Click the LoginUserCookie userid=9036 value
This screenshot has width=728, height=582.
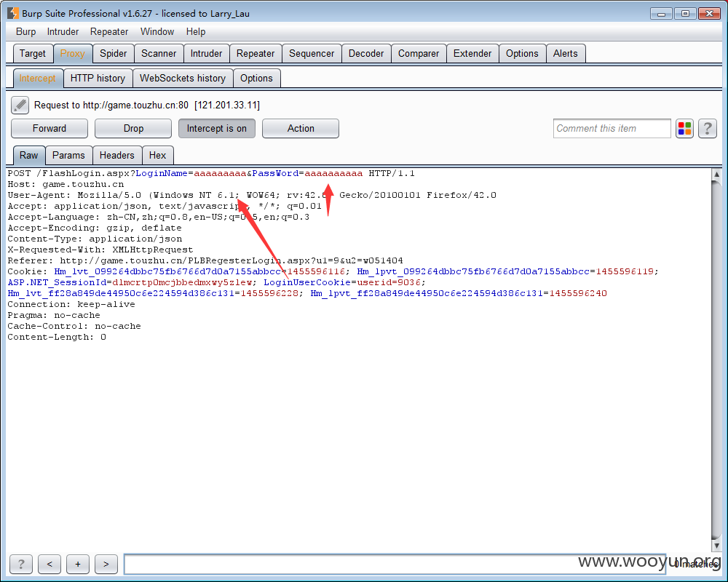tap(389, 283)
